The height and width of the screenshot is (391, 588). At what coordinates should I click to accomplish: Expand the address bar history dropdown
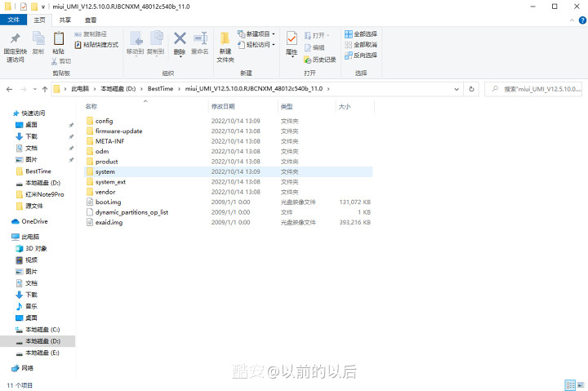[457, 89]
